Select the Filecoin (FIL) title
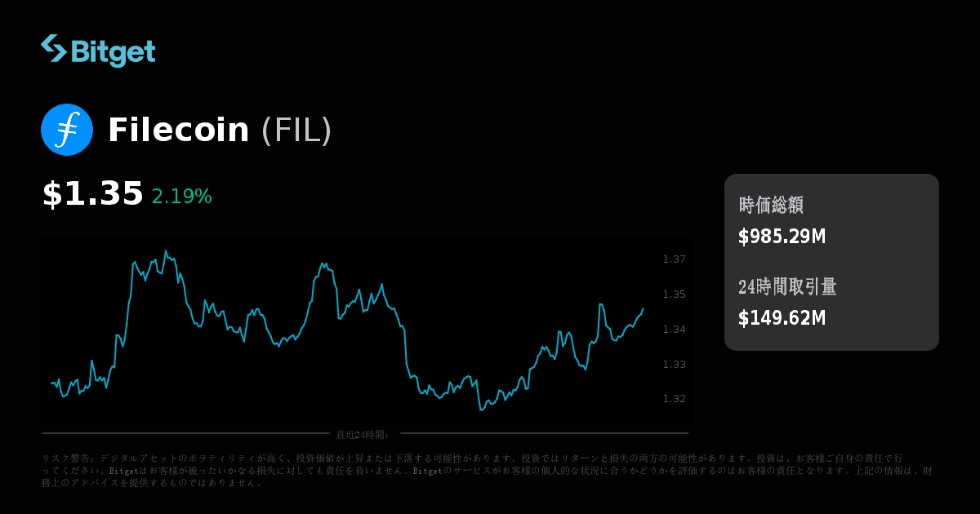 pos(219,131)
